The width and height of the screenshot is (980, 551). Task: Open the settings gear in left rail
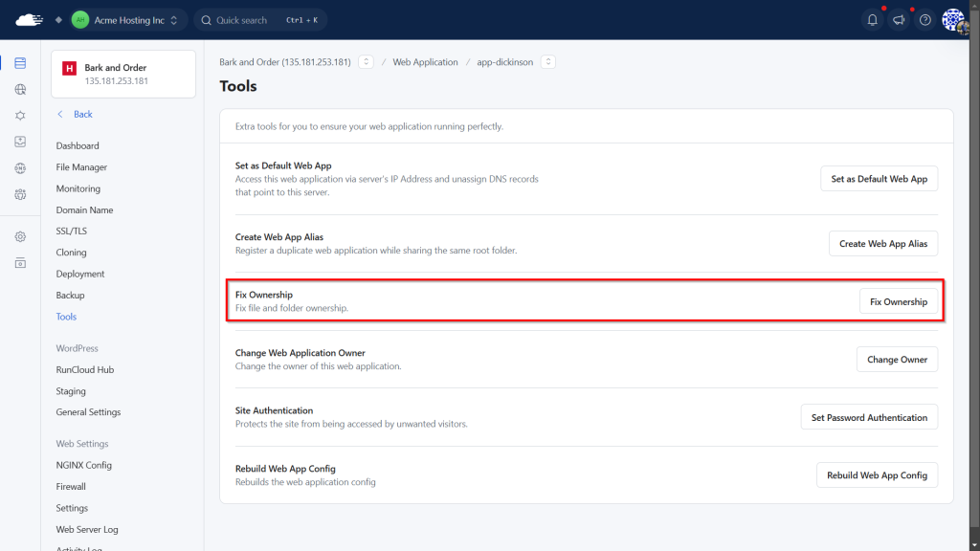pos(20,236)
